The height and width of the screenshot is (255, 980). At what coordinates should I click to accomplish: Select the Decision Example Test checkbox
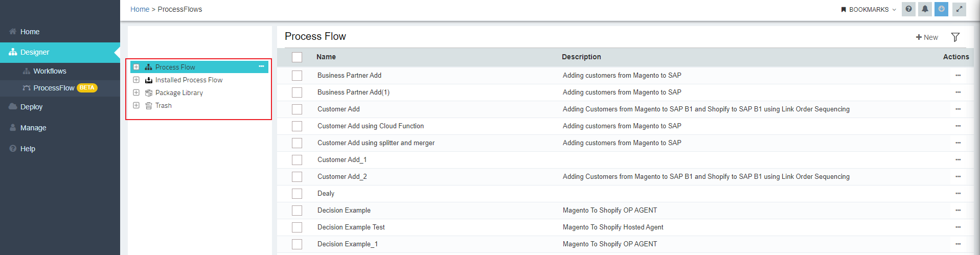click(x=297, y=227)
